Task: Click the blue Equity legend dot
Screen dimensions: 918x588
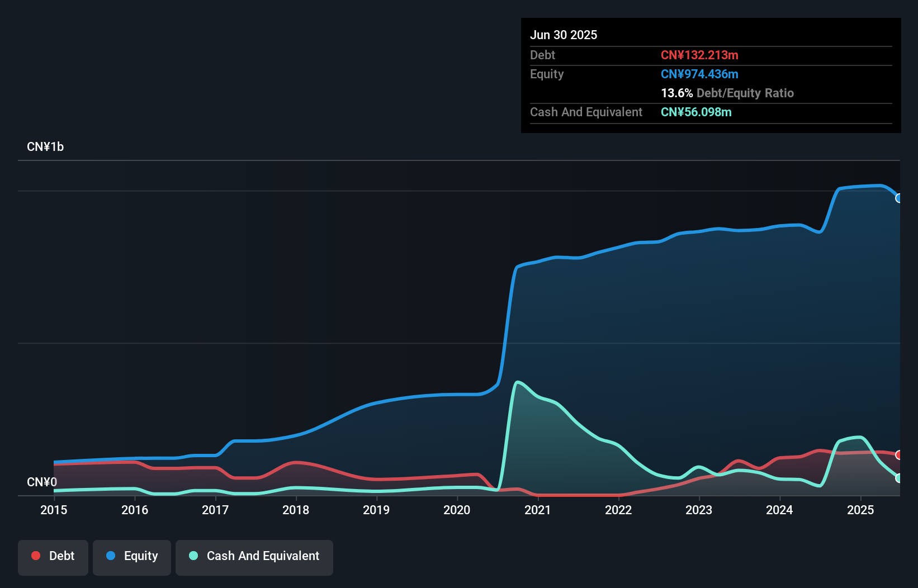Action: pos(111,556)
